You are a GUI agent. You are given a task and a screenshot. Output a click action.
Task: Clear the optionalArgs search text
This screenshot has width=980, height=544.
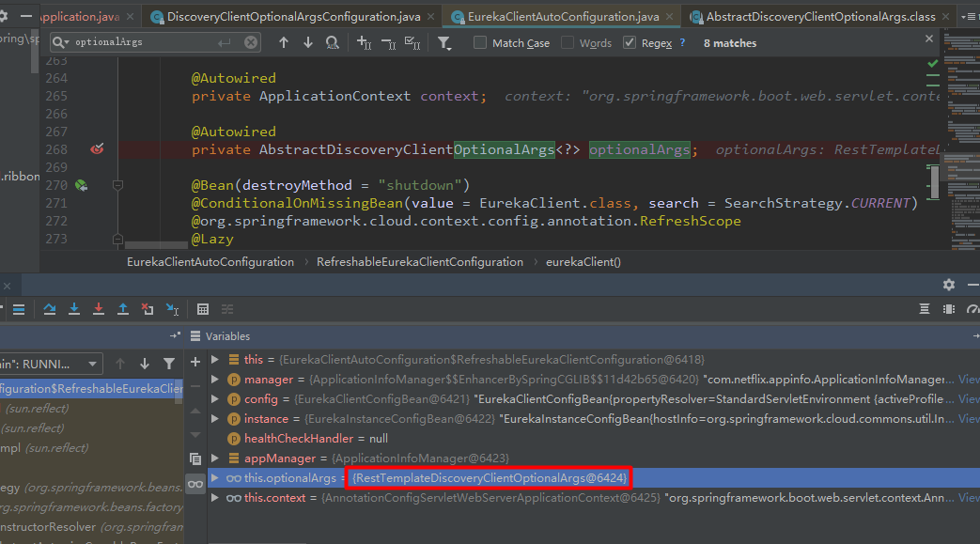251,42
